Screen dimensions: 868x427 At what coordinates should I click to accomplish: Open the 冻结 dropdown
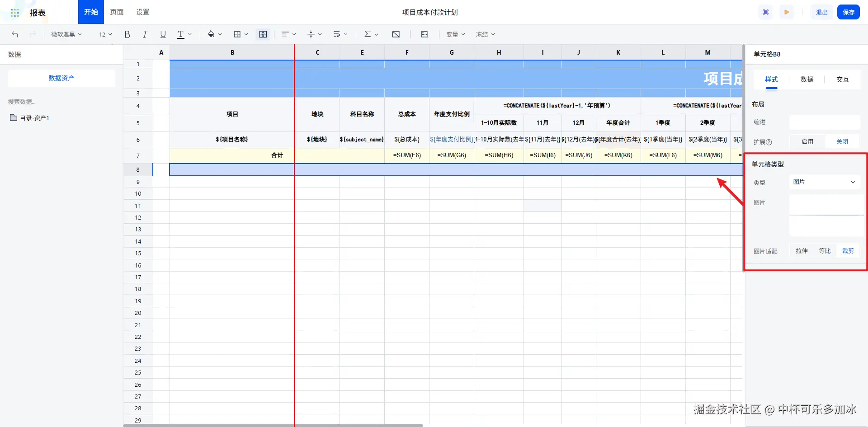coord(485,34)
